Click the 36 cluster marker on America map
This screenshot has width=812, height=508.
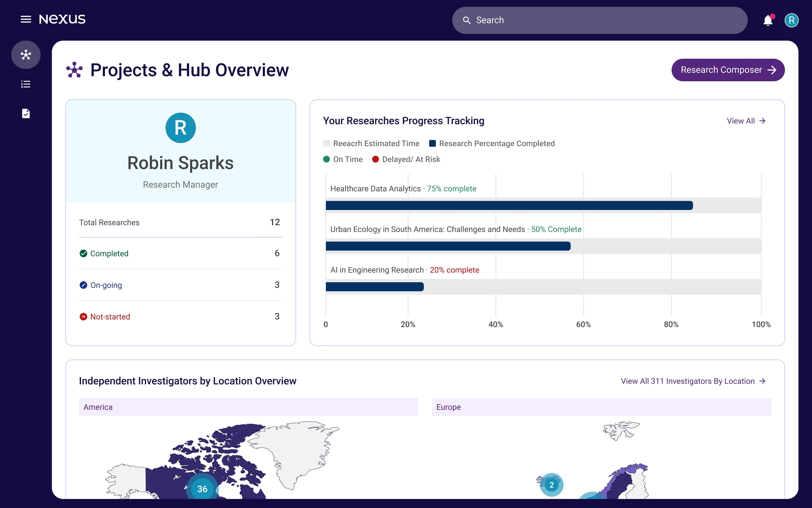202,489
